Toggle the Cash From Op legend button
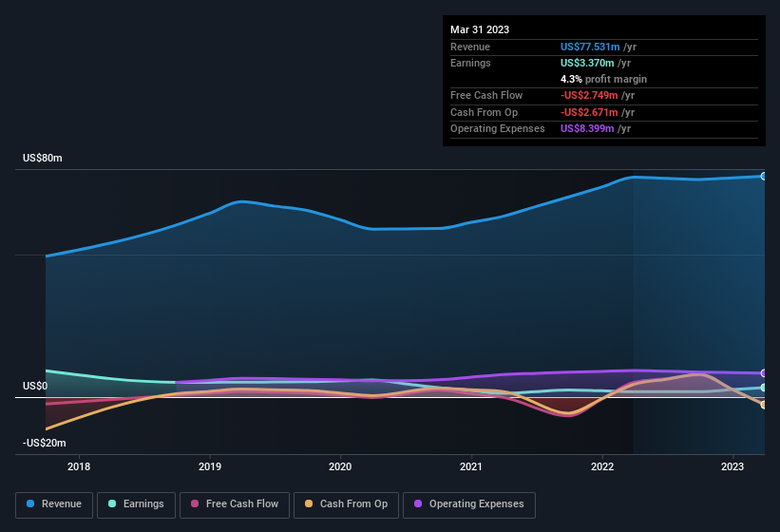 tap(346, 504)
